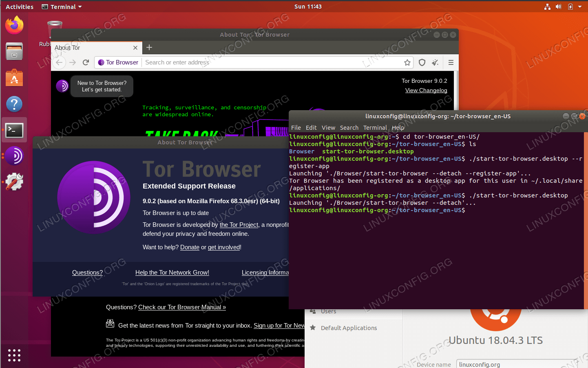Go forward in Tor Browser
Viewport: 588px width, 368px height.
click(73, 62)
